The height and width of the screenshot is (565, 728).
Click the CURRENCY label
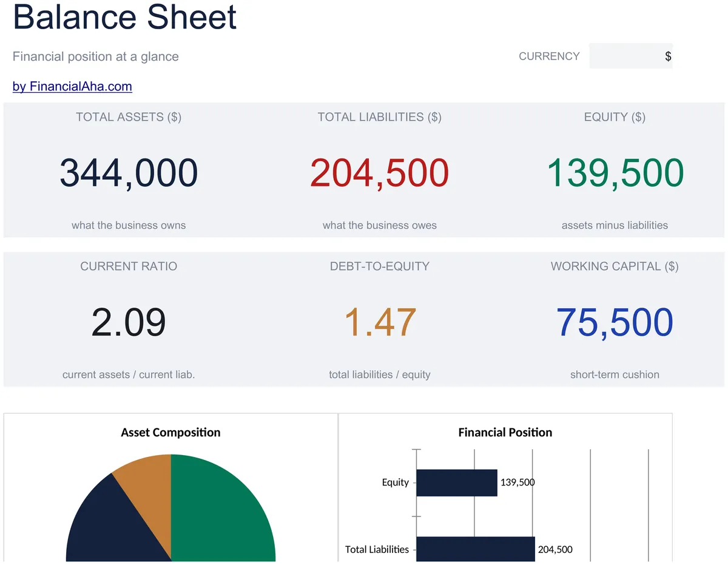click(549, 56)
